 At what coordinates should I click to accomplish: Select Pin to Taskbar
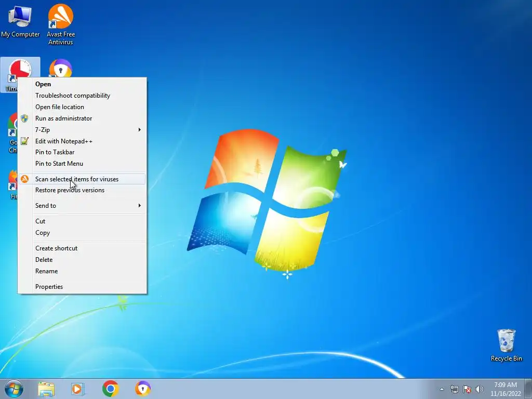tap(82, 152)
